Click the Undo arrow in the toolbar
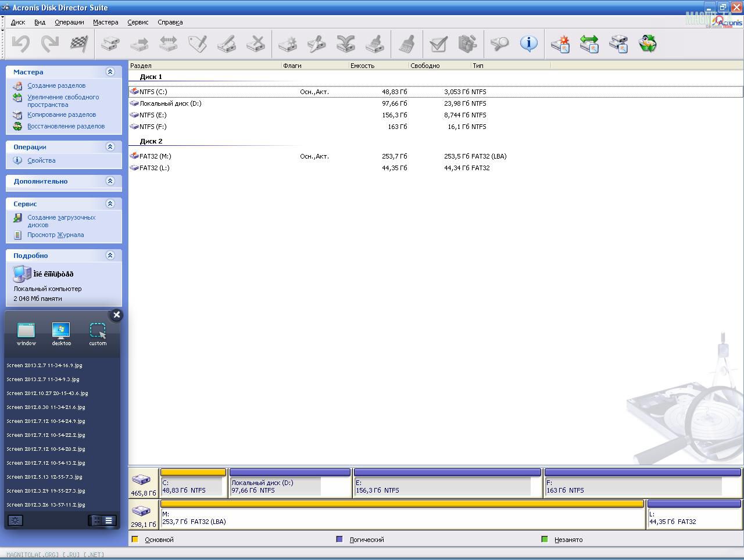 21,44
